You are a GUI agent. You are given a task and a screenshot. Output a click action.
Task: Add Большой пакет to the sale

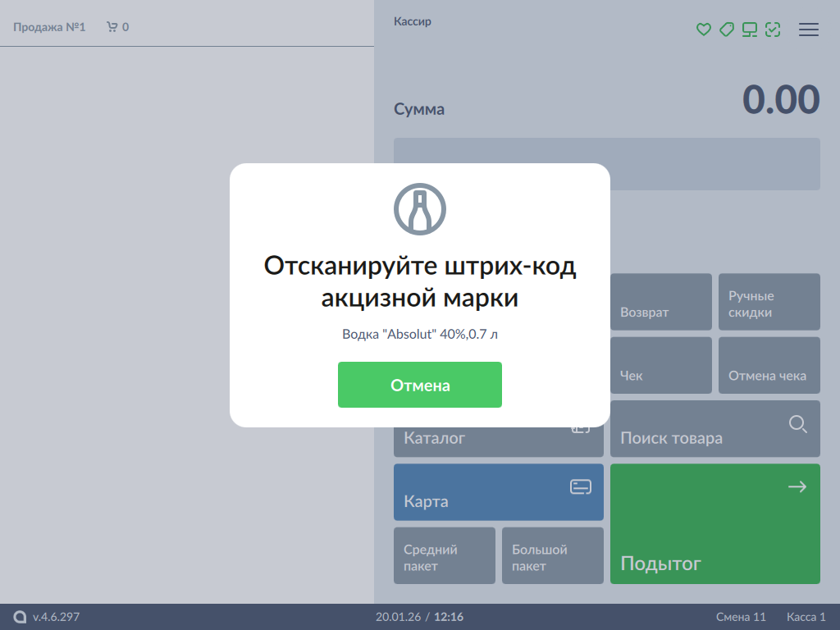click(x=552, y=555)
